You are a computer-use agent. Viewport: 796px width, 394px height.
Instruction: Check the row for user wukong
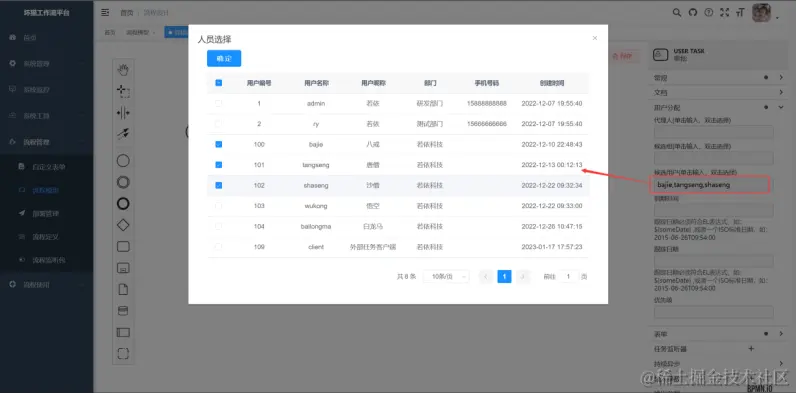pos(219,206)
